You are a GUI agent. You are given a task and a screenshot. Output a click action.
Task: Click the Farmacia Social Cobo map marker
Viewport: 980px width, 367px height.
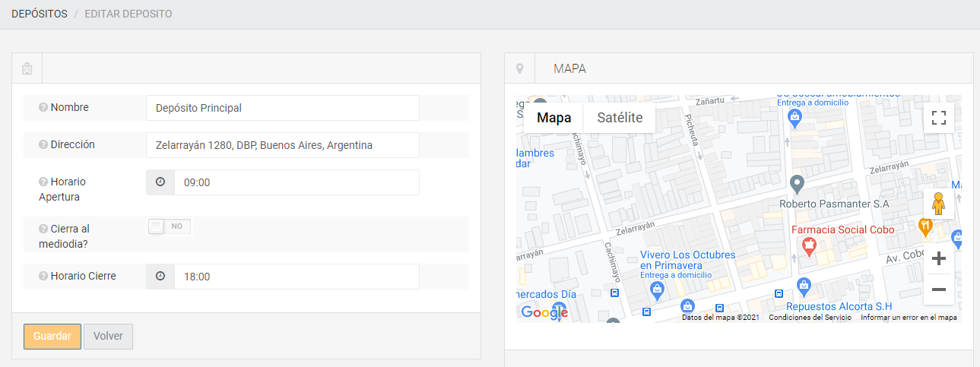(x=810, y=245)
